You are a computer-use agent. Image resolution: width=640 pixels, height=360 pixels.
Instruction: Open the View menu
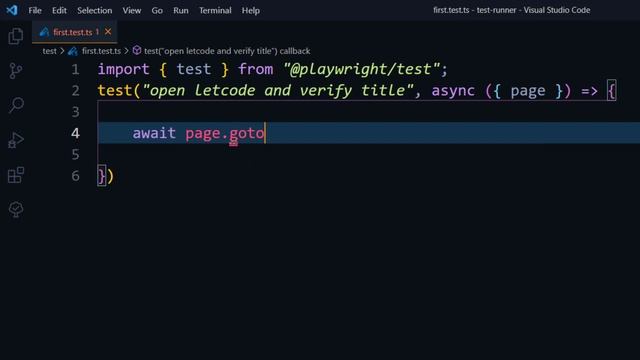132,11
